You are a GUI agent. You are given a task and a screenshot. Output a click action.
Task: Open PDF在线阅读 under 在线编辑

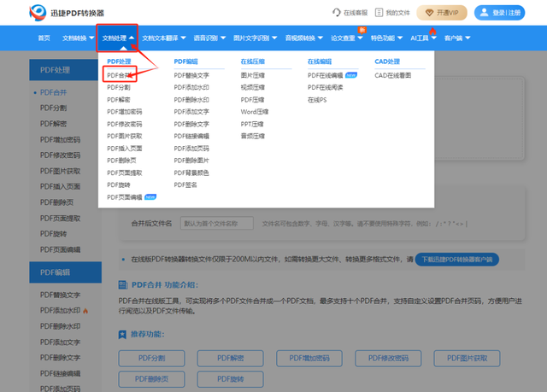[325, 87]
